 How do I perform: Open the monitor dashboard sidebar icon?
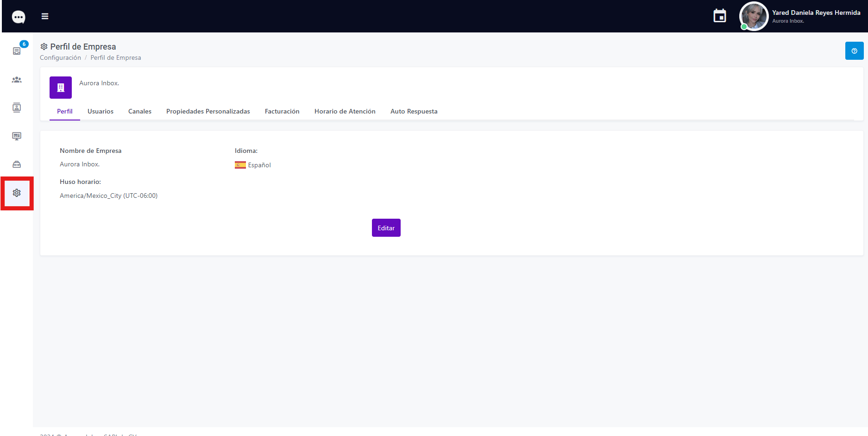point(17,136)
